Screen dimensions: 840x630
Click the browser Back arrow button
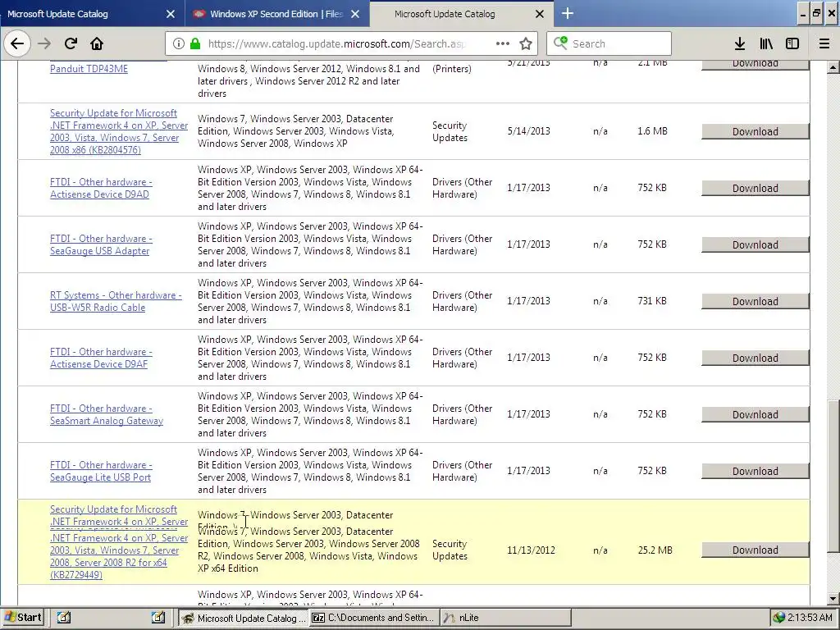point(17,43)
